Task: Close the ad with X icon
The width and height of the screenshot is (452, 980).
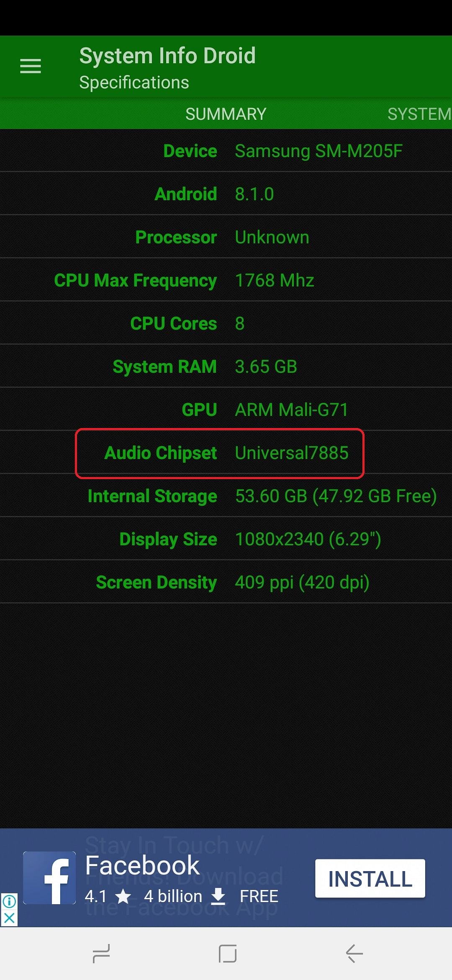Action: (9, 919)
